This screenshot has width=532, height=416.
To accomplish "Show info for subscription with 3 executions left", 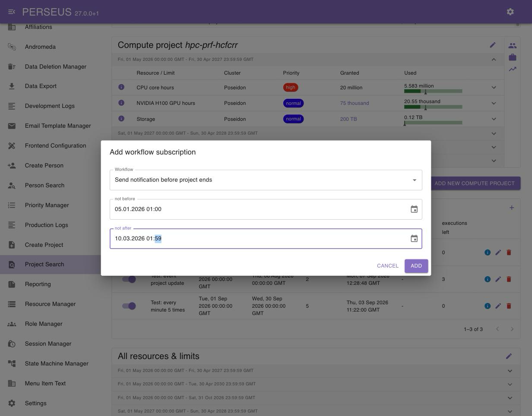I will coord(488,279).
